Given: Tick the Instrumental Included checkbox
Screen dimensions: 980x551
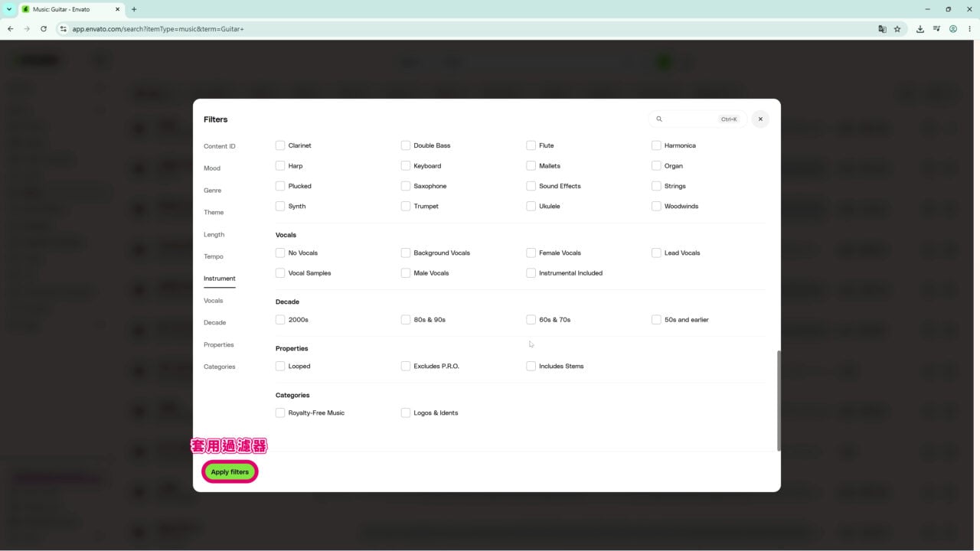Looking at the screenshot, I should 531,272.
